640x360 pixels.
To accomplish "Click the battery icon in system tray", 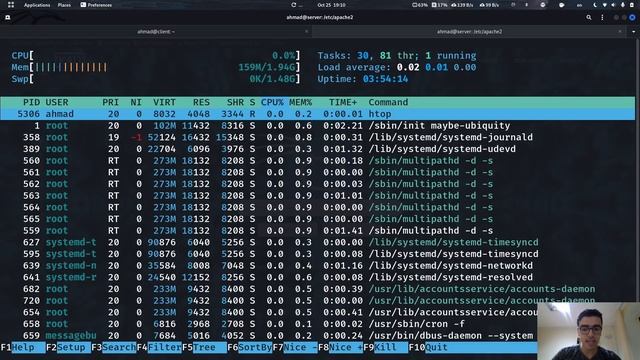I will [631, 5].
